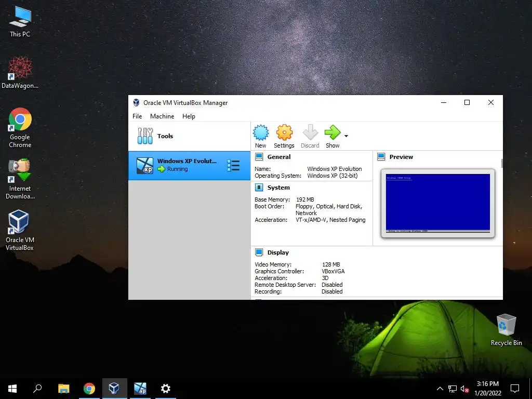Click the '192 MB' base memory value

(x=305, y=199)
